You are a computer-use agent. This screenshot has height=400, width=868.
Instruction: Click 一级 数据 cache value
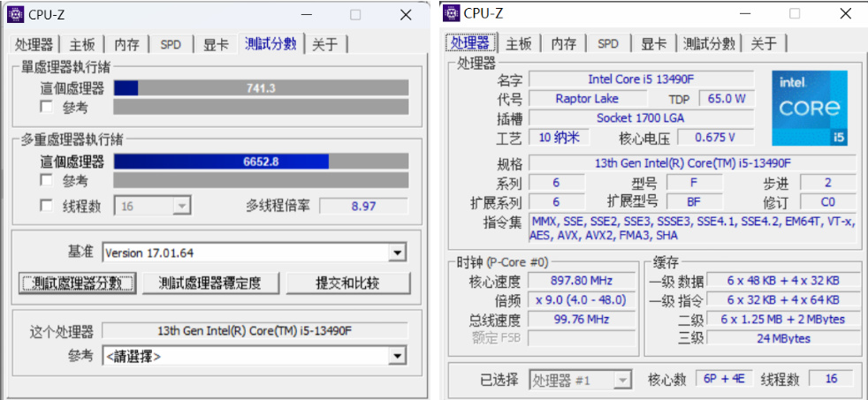[x=782, y=281]
